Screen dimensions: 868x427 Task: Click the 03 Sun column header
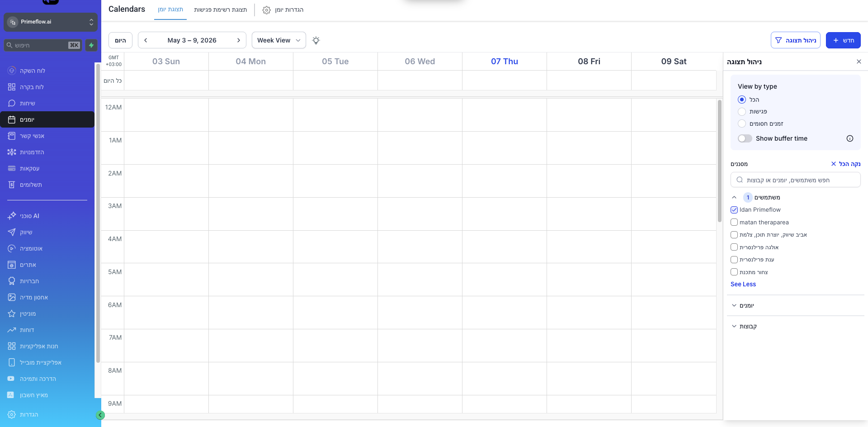(166, 62)
